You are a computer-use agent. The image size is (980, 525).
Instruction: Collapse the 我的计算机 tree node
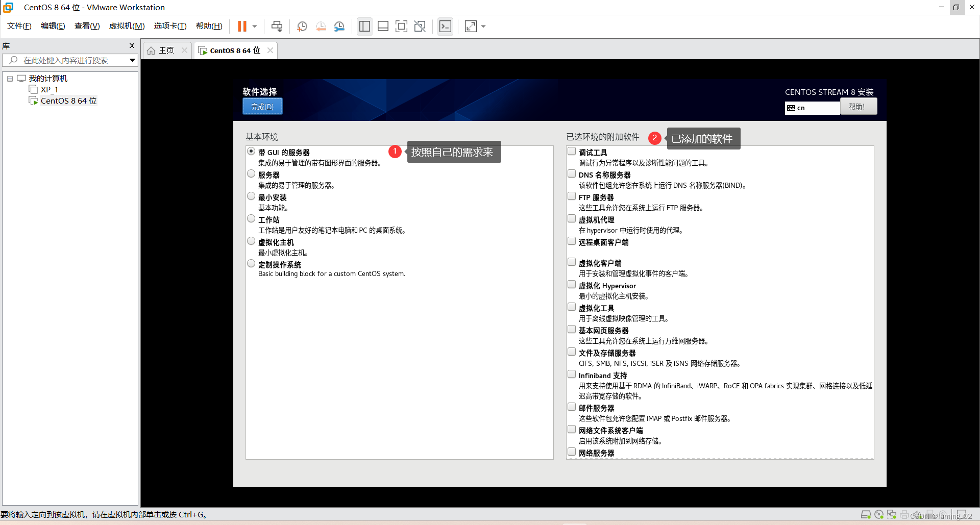(10, 79)
